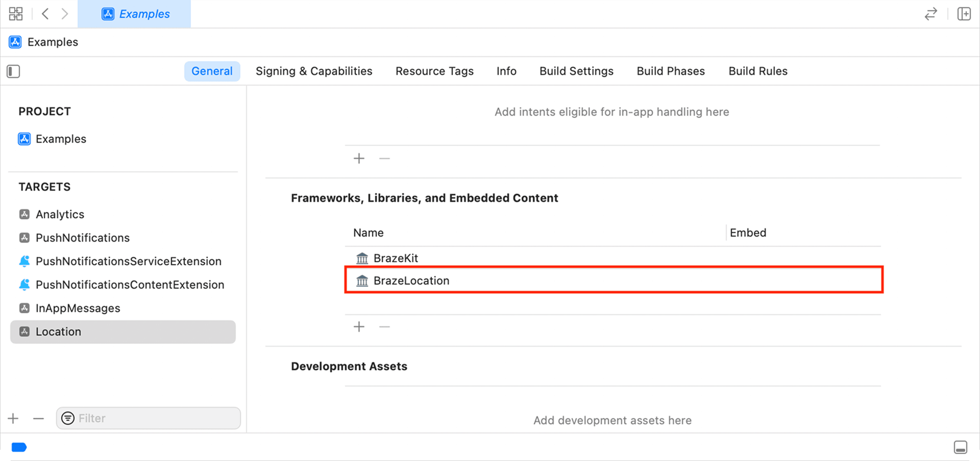Click the PushNotificationsContentExtension bell icon
This screenshot has height=461, width=980.
[x=24, y=285]
